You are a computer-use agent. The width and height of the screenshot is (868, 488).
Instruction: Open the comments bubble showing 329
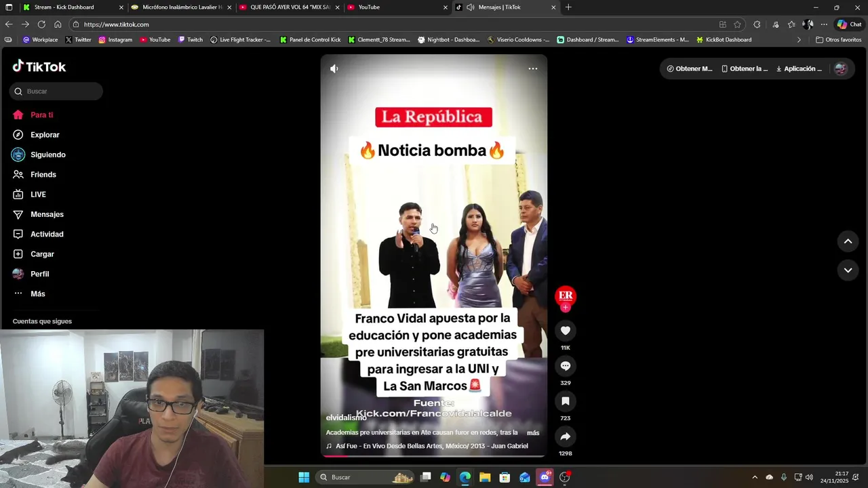tap(566, 366)
